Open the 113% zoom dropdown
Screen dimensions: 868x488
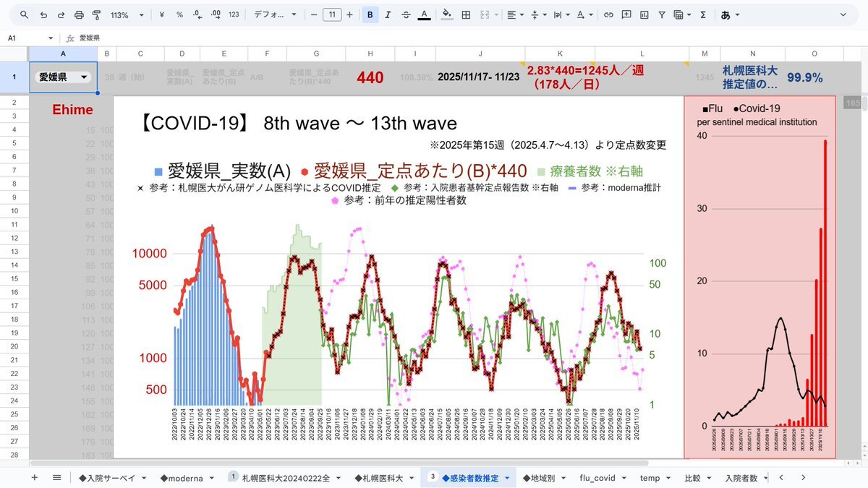tap(127, 14)
